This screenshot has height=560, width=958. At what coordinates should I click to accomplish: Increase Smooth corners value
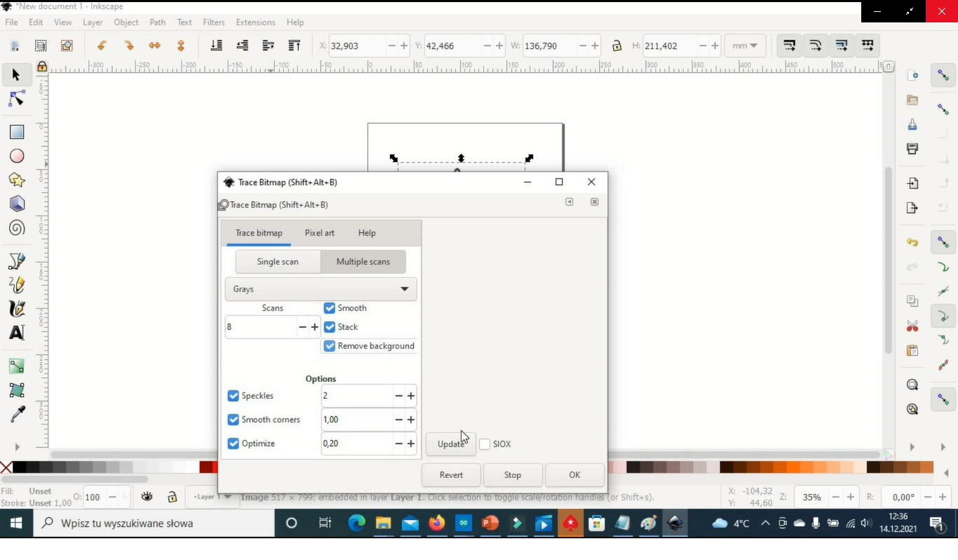tap(411, 420)
